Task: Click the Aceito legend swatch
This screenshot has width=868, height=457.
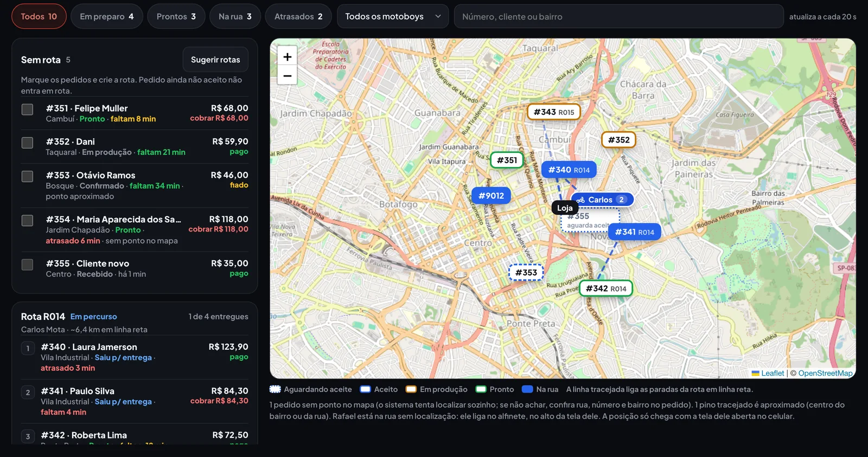Action: click(x=365, y=389)
